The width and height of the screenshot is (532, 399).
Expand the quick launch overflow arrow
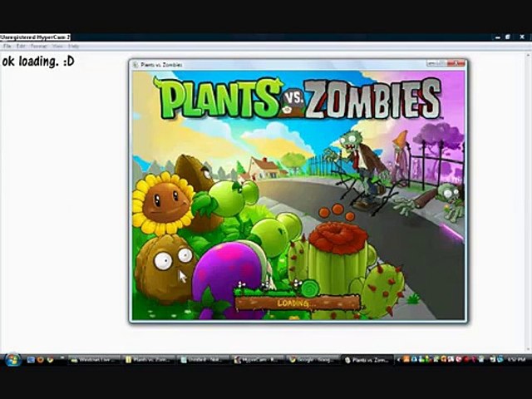62,357
